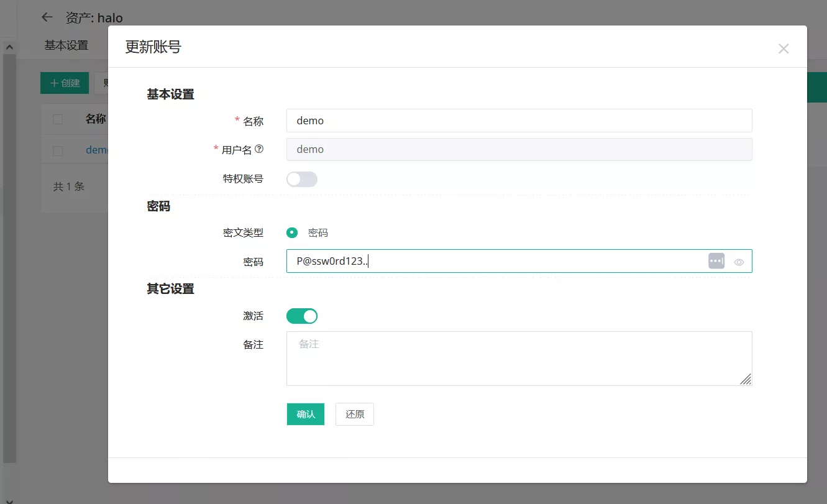Click the disabled 用户名 field

(x=519, y=149)
